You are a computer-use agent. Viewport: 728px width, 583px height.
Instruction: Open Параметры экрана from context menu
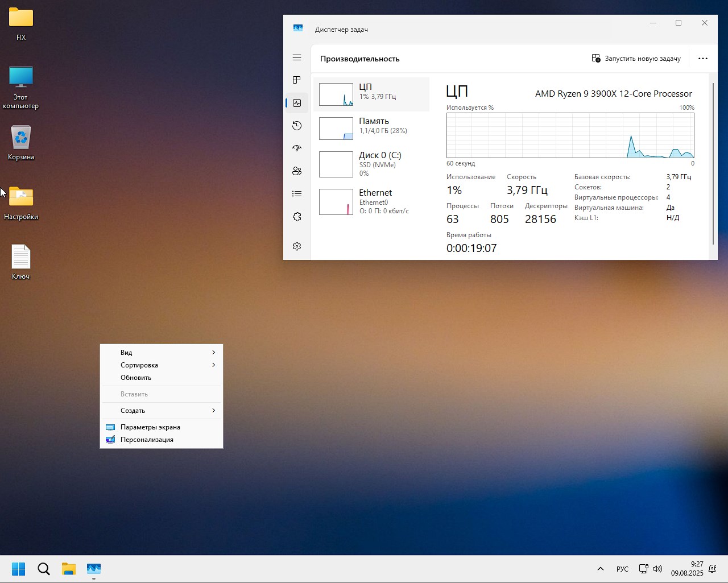(x=162, y=427)
